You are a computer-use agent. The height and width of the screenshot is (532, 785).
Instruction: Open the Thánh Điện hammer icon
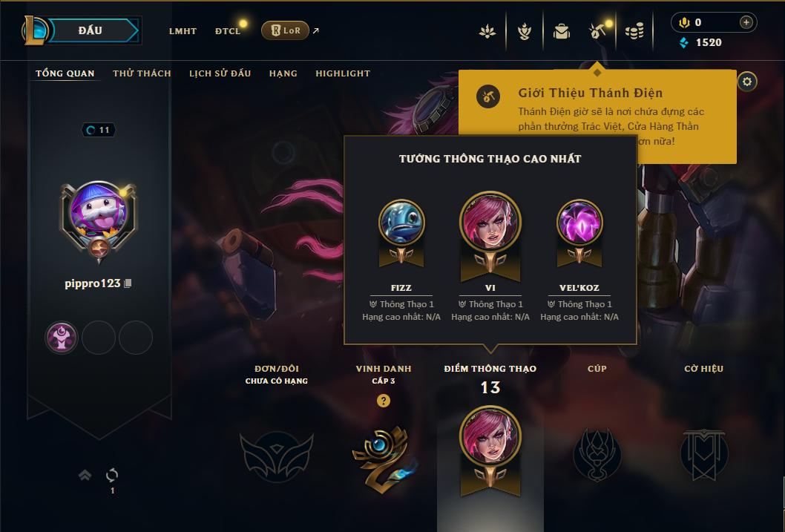point(598,31)
